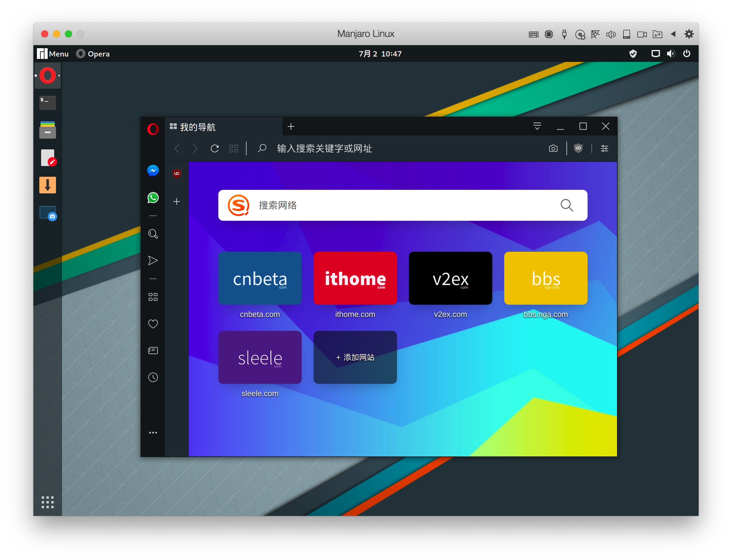732x560 pixels.
Task: Open Personal News icon in sidebar
Action: (153, 350)
